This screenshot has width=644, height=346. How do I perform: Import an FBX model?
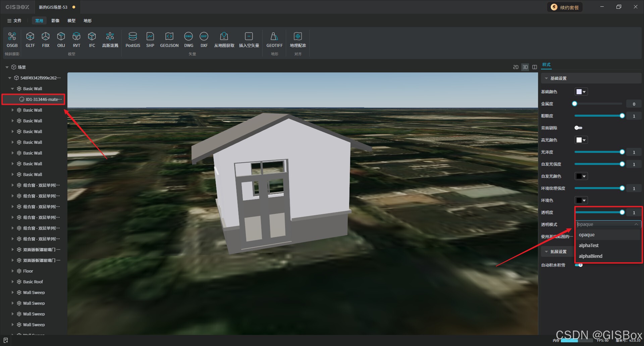tap(46, 40)
